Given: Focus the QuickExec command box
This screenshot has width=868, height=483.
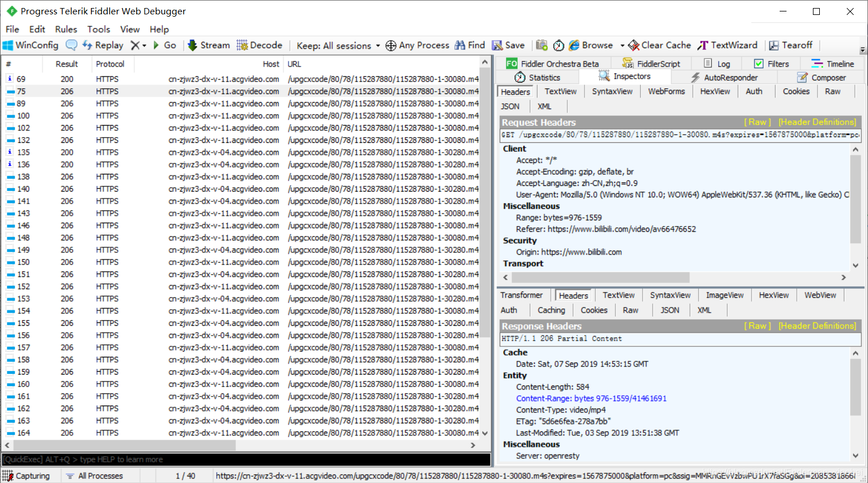Looking at the screenshot, I should [246, 459].
